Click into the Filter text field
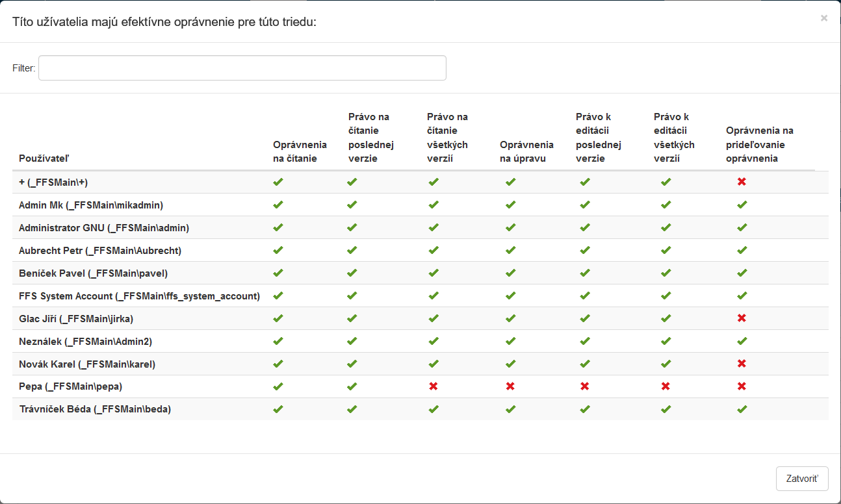Screen dimensions: 841x504 click(242, 68)
